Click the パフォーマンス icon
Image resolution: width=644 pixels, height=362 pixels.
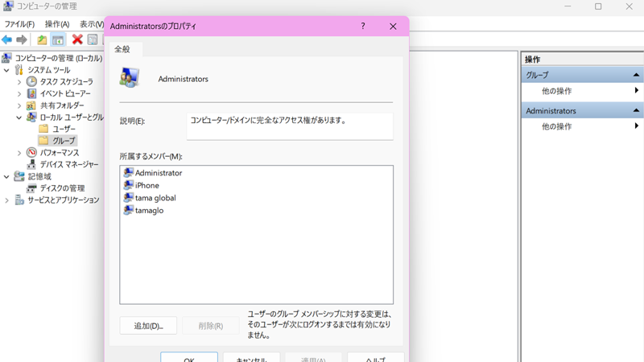pos(31,153)
